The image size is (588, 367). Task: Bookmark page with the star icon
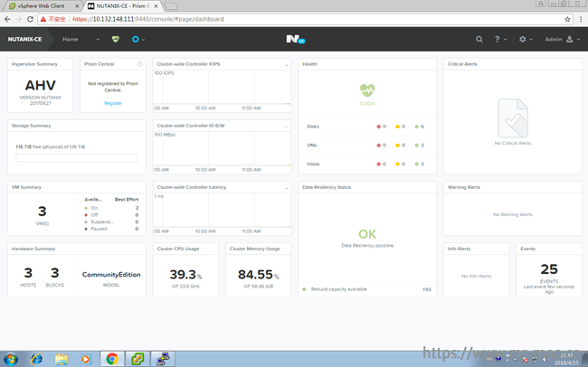pyautogui.click(x=567, y=19)
